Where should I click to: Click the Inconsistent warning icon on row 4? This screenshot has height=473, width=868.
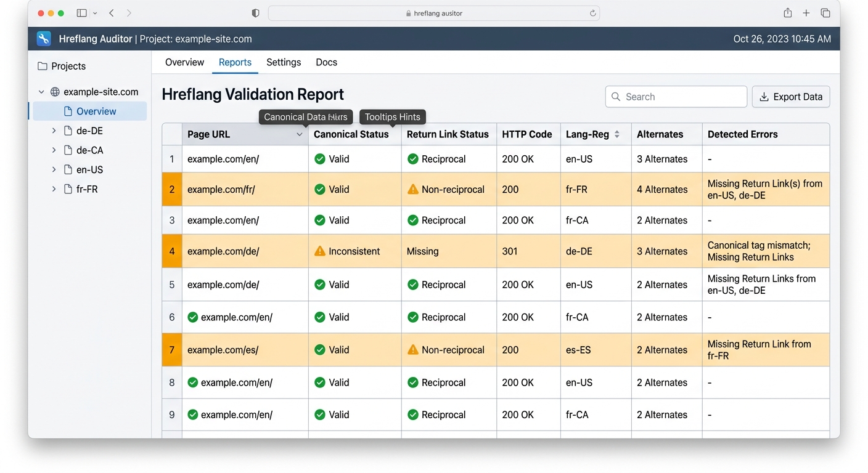click(x=320, y=251)
